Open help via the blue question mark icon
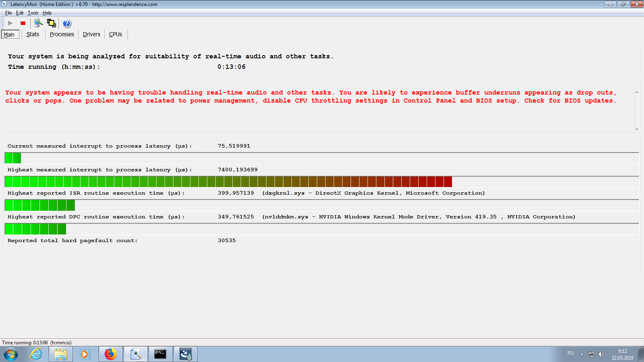Screen dimensions: 644x362 (x=67, y=23)
